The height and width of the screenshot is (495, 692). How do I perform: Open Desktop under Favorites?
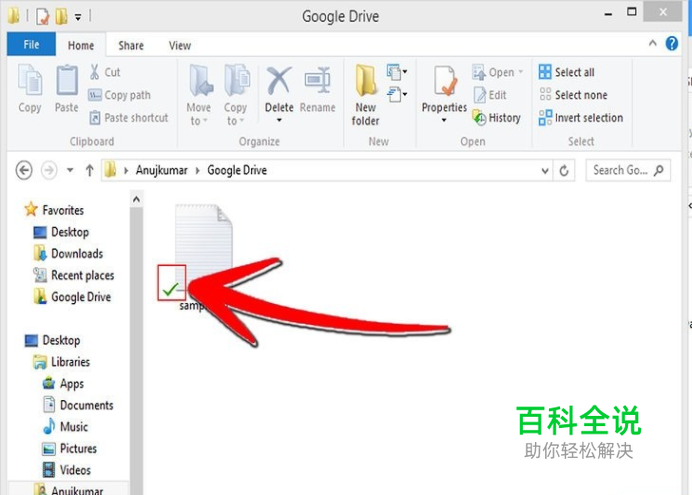pyautogui.click(x=61, y=232)
